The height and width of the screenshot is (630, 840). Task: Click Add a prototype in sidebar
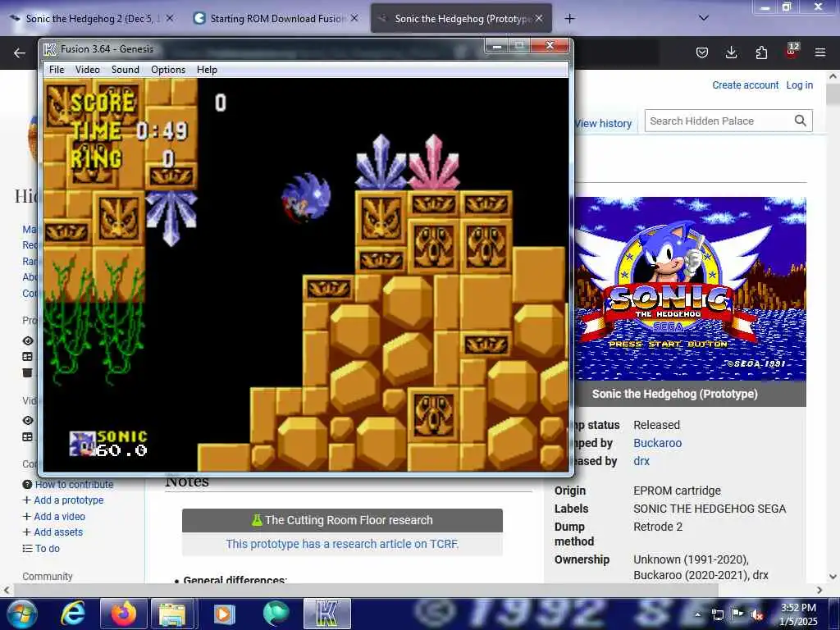[69, 500]
